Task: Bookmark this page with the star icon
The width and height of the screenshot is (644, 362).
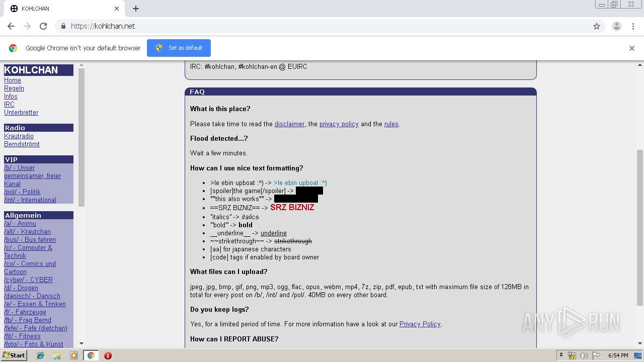Action: 597,26
